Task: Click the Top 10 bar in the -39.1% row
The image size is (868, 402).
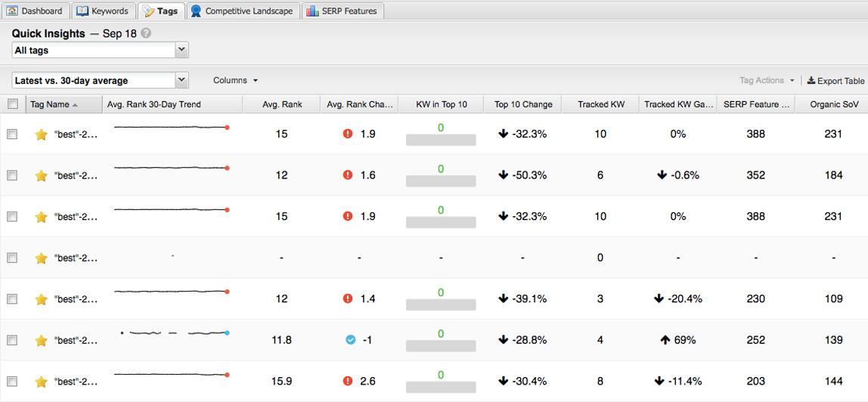Action: [441, 305]
